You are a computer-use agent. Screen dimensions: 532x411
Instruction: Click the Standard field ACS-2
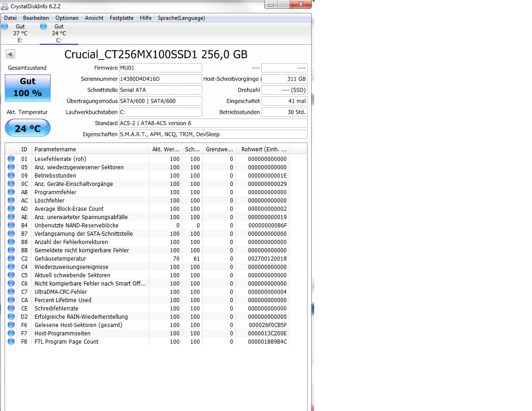coord(213,123)
